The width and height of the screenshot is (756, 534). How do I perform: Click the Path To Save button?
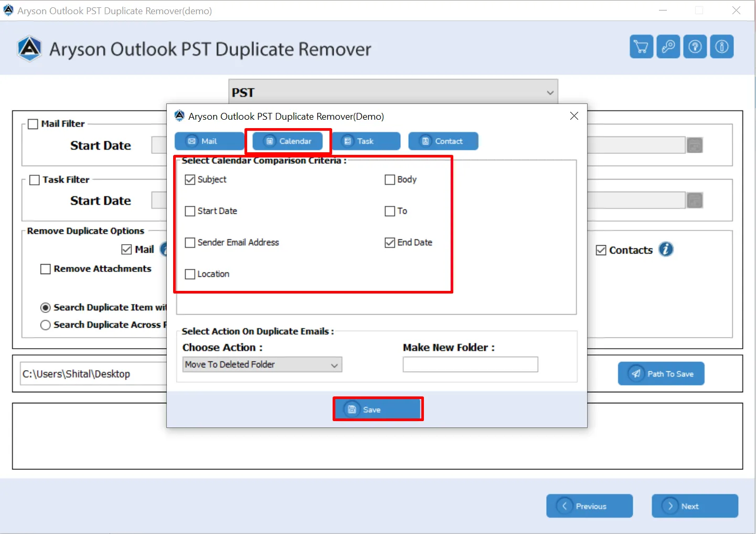[661, 373]
